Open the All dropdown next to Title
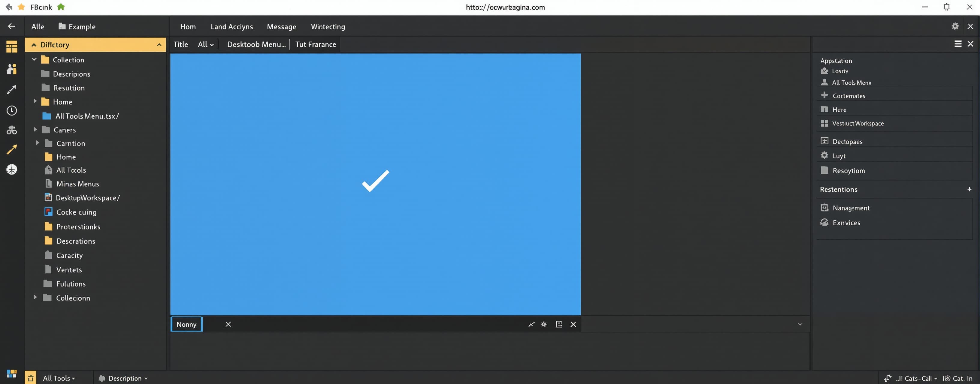Image resolution: width=980 pixels, height=384 pixels. pyautogui.click(x=206, y=44)
